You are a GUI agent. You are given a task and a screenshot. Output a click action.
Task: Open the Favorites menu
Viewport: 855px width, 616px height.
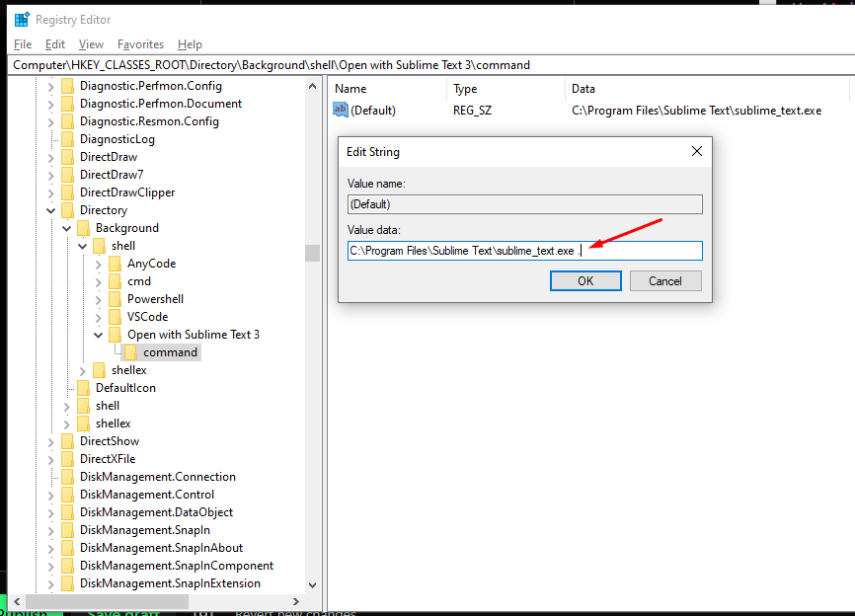point(140,44)
